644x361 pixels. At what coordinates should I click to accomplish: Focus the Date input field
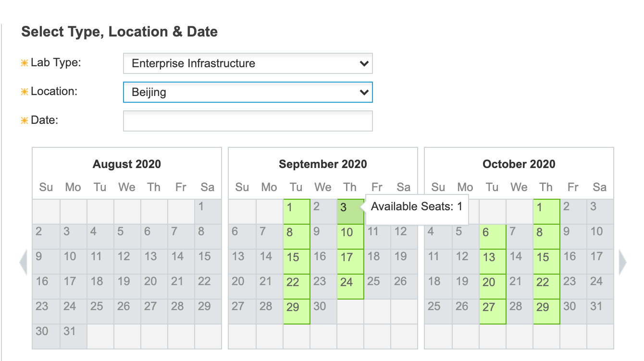pos(248,121)
